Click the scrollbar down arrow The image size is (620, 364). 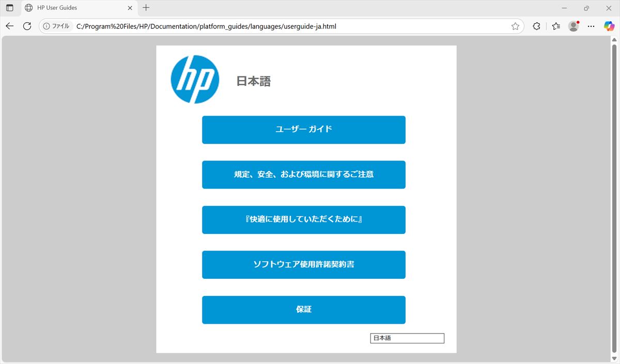(x=614, y=359)
